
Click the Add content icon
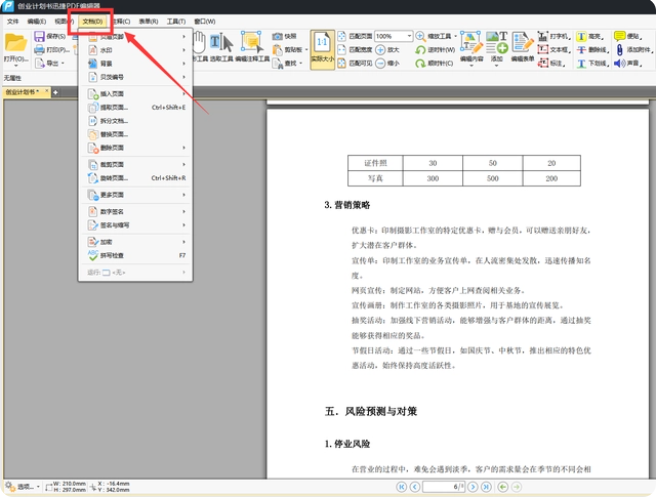(x=497, y=42)
